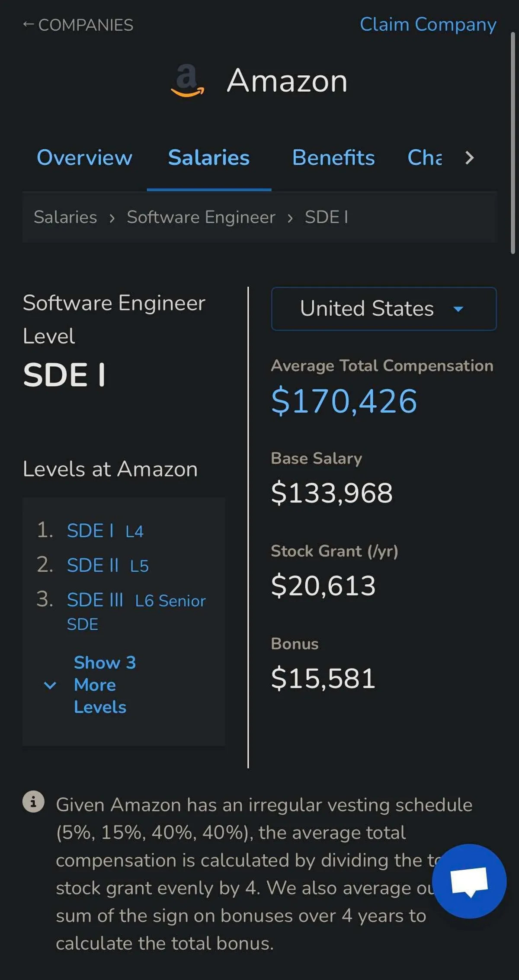
Task: Open the chat support bubble
Action: tap(469, 881)
